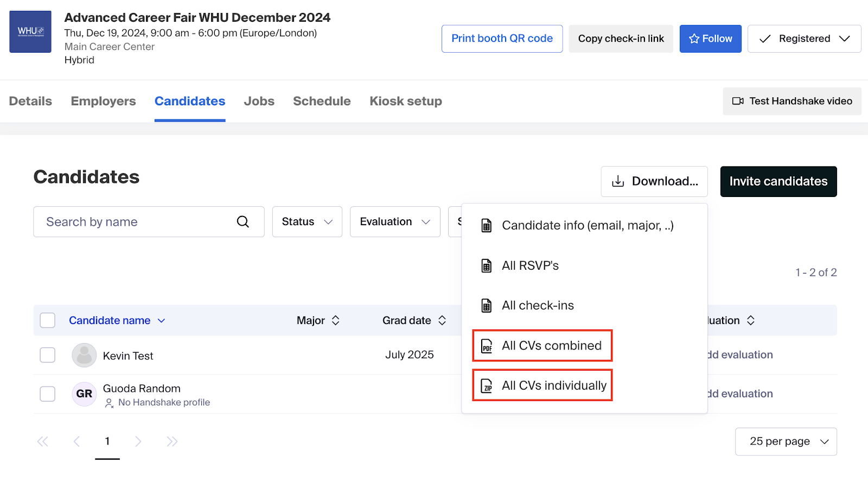Add evaluation for Guoda Random
The height and width of the screenshot is (483, 868).
(741, 394)
